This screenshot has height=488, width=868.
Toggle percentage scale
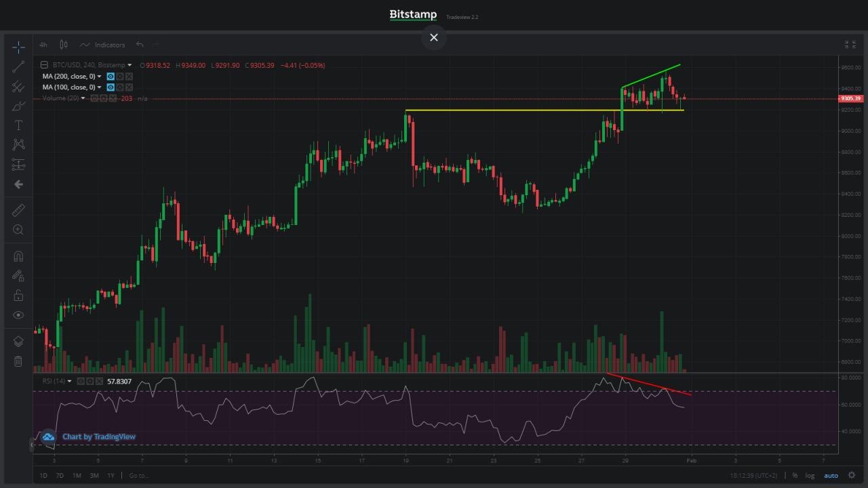click(x=795, y=476)
